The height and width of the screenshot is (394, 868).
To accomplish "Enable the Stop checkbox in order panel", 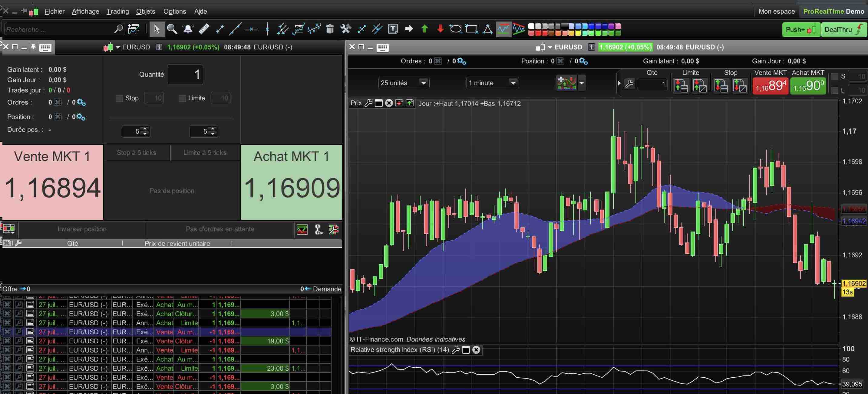I will click(119, 98).
